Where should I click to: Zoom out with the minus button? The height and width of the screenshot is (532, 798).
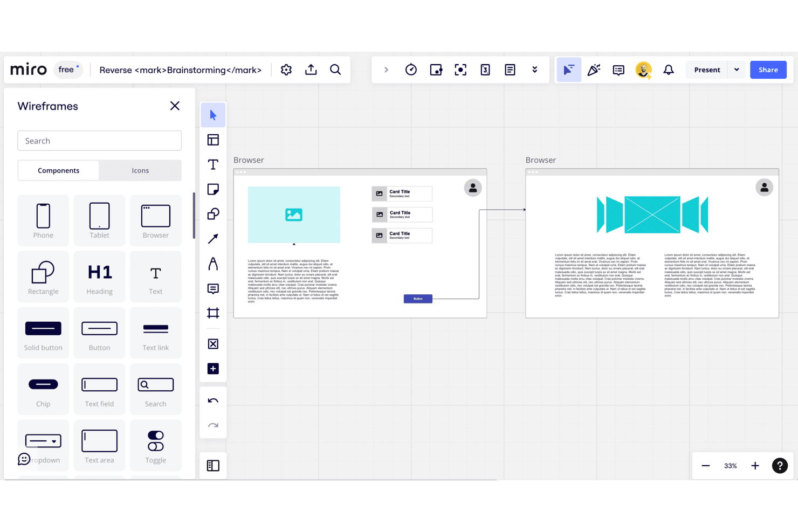(x=706, y=466)
